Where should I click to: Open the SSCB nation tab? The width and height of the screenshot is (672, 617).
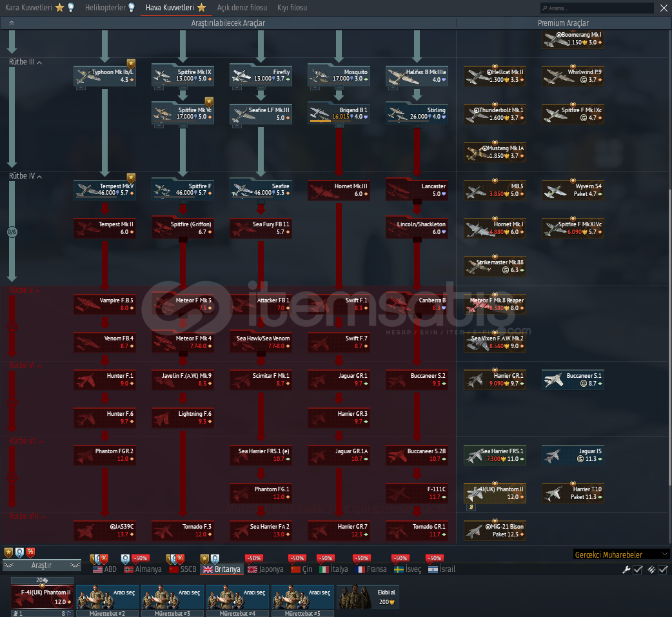coord(183,569)
